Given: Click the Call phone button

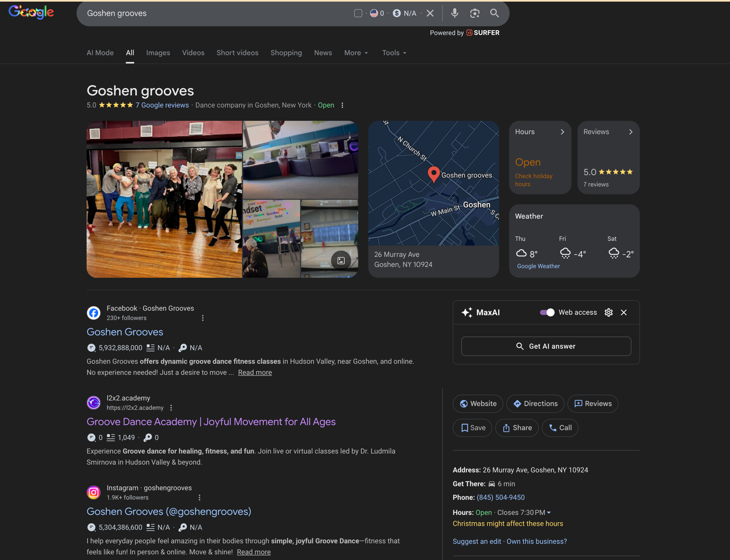Looking at the screenshot, I should point(560,428).
